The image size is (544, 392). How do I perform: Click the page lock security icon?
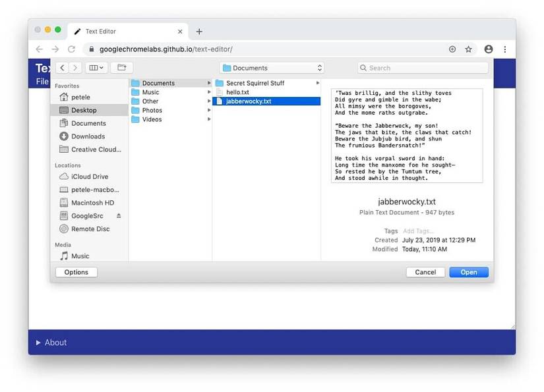point(91,49)
